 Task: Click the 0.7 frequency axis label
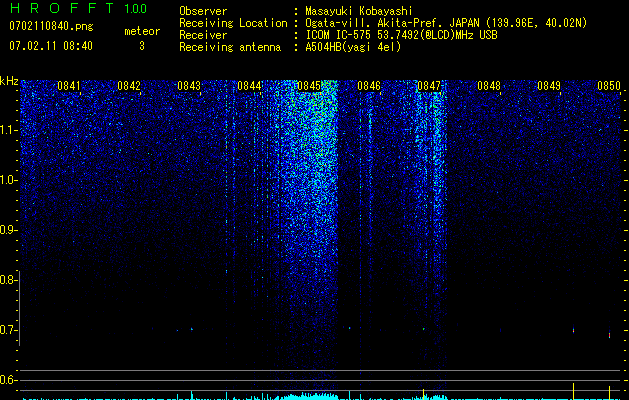click(x=7, y=330)
